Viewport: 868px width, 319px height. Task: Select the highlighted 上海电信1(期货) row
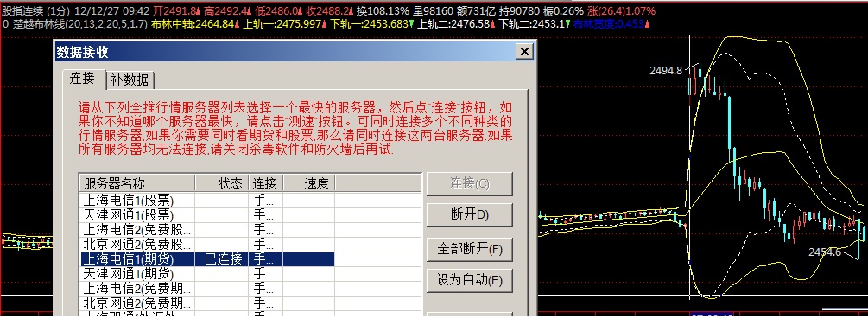pyautogui.click(x=207, y=258)
